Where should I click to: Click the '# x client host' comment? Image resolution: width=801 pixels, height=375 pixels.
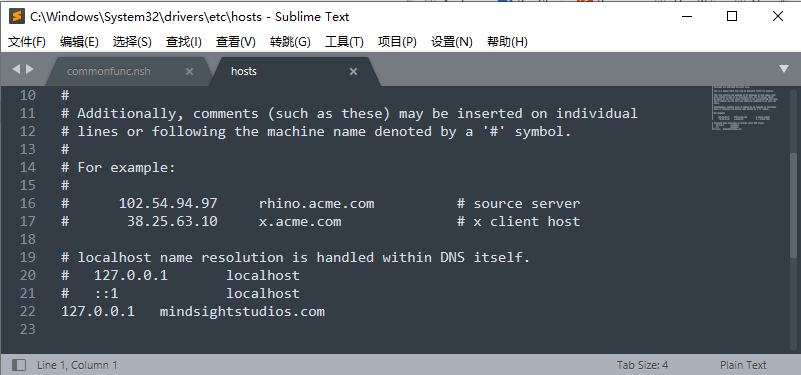519,222
